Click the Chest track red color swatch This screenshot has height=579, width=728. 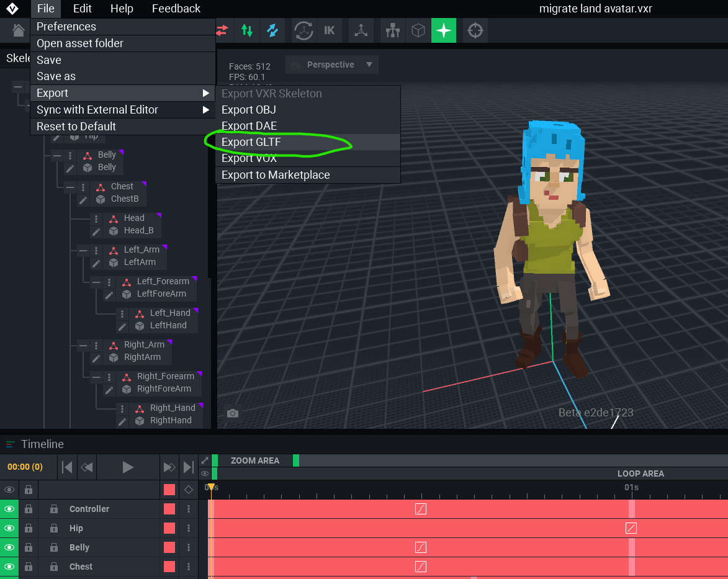[169, 567]
